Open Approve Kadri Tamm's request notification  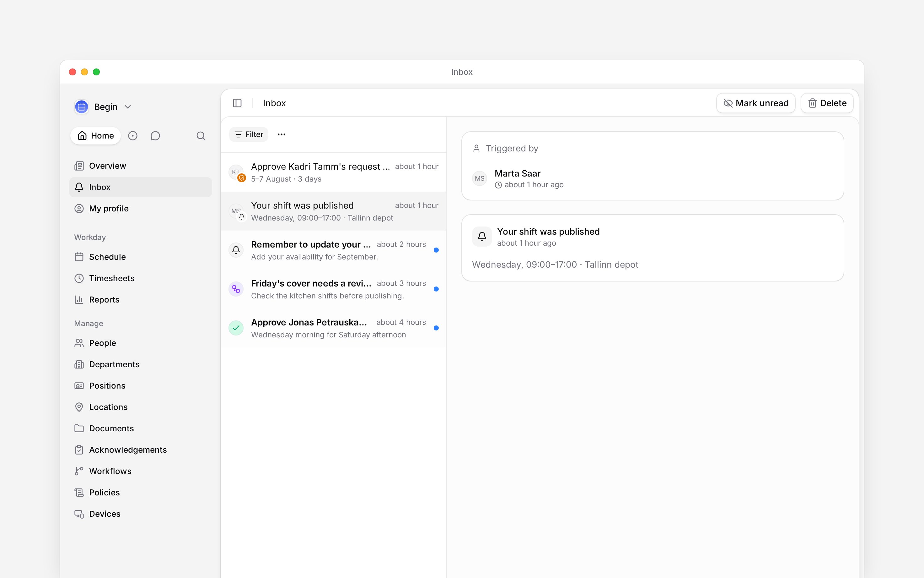pos(334,172)
